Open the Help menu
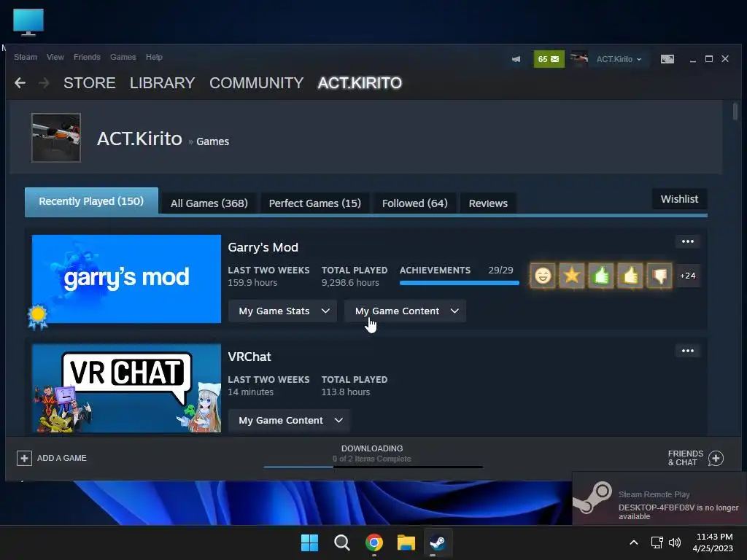The width and height of the screenshot is (747, 560). [154, 57]
